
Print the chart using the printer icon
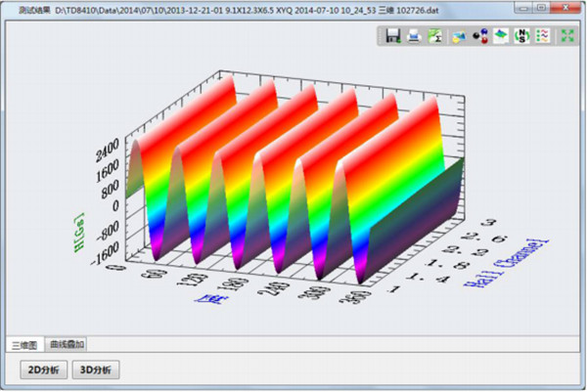[415, 36]
